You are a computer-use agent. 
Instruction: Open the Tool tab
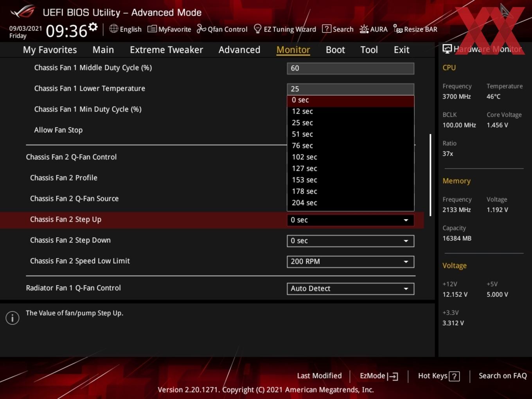[369, 50]
